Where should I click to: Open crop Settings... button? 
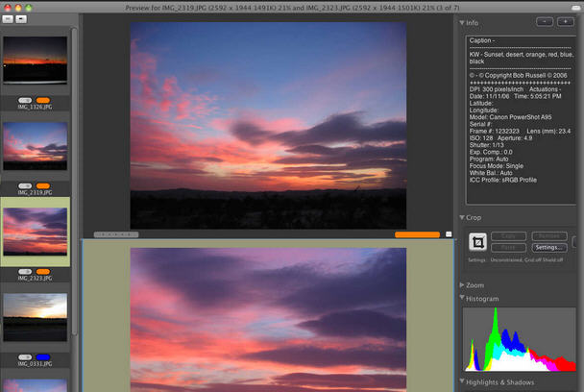coord(549,248)
